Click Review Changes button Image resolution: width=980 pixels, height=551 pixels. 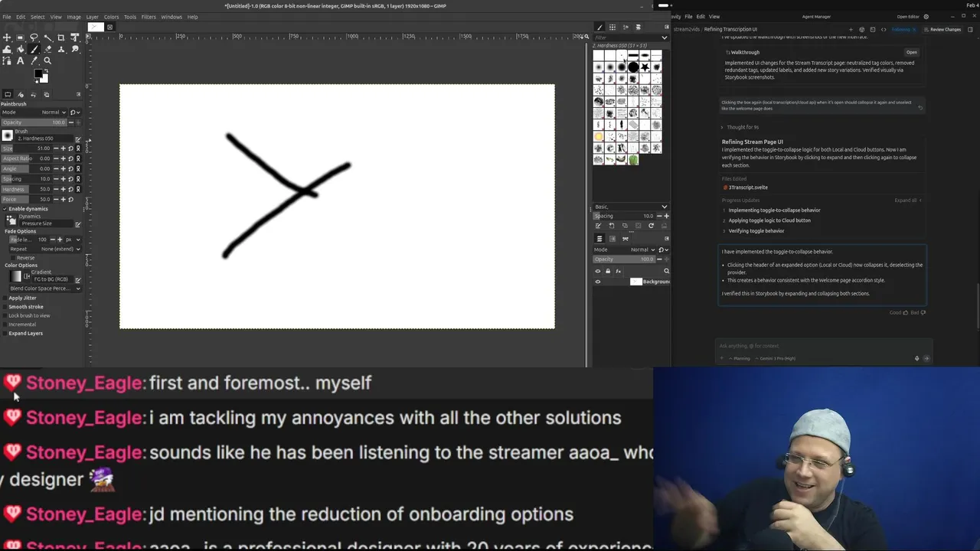(x=943, y=29)
